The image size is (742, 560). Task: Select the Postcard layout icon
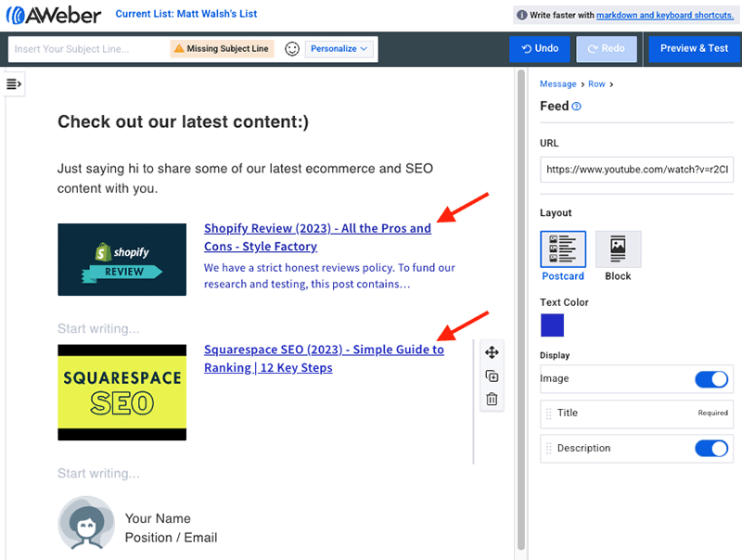click(x=563, y=248)
